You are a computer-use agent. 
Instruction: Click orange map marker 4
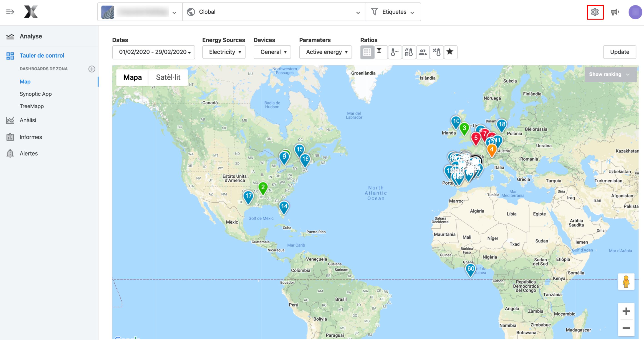pyautogui.click(x=492, y=151)
